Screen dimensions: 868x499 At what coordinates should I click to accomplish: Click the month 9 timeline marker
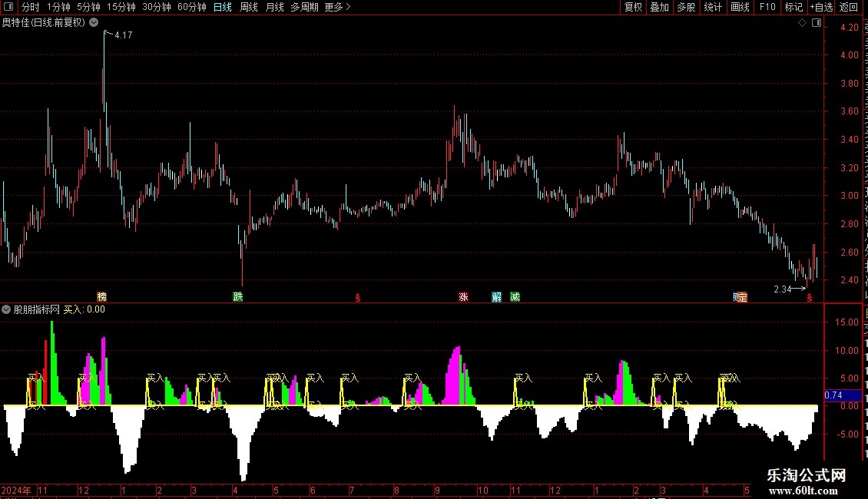click(437, 490)
